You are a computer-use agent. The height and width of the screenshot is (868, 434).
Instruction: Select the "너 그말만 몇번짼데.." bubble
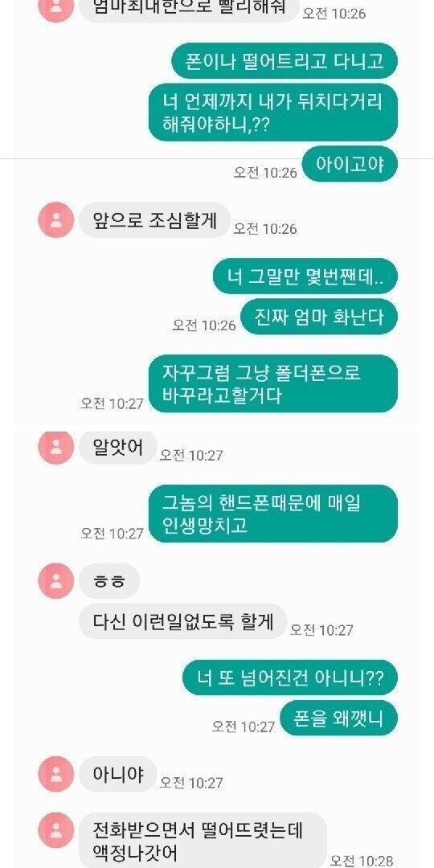tap(305, 276)
